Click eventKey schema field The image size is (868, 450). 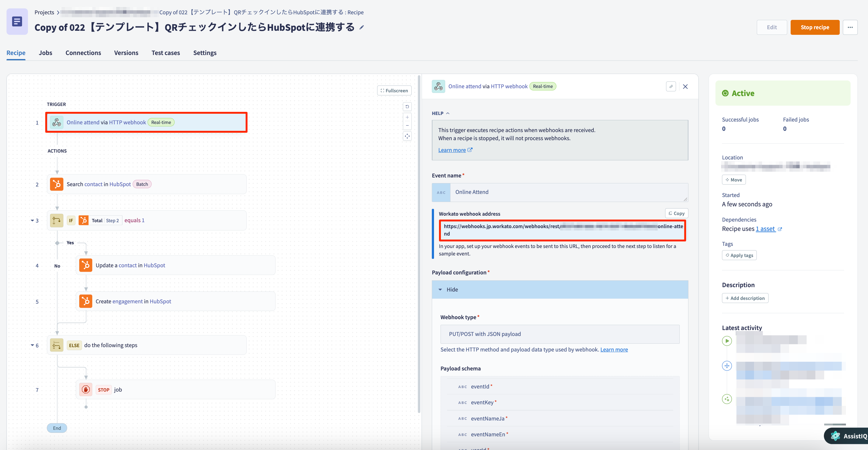[560, 402]
